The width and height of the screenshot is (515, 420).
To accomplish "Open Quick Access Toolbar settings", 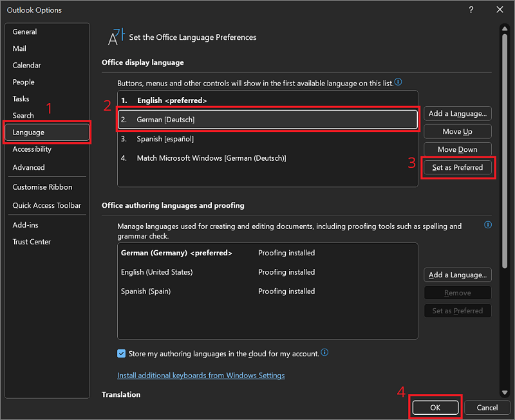I will click(x=47, y=205).
